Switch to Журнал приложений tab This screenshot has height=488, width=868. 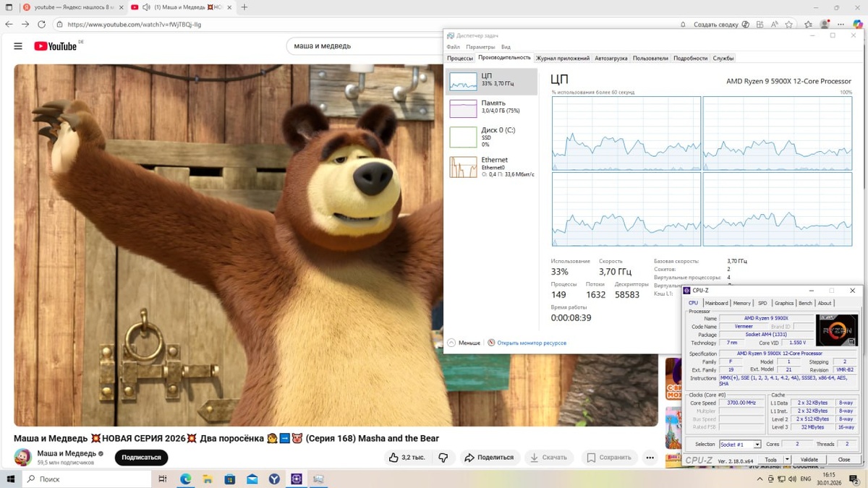(563, 58)
